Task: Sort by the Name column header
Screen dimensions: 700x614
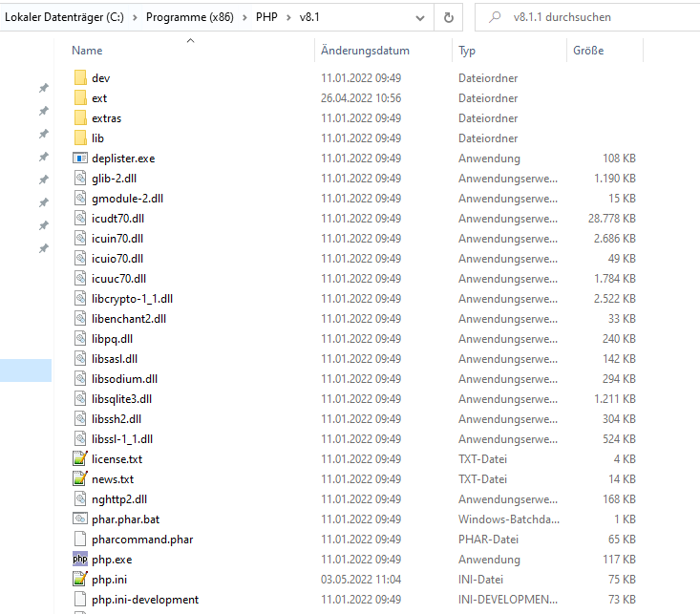Action: [87, 51]
